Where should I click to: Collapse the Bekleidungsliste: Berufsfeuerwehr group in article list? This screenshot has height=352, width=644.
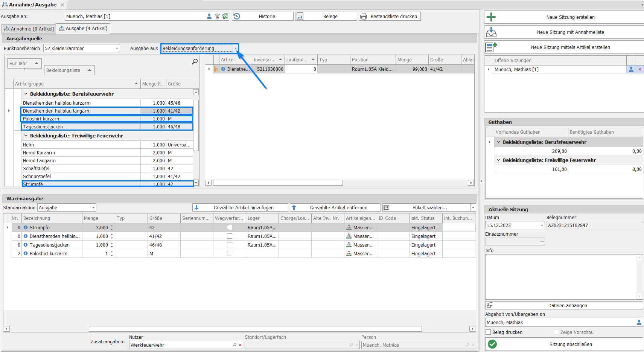point(26,94)
